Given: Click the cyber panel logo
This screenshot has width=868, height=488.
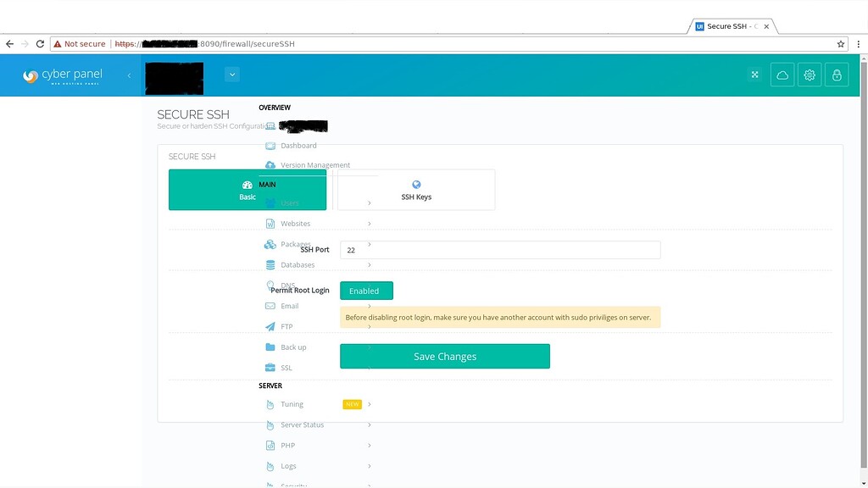Looking at the screenshot, I should click(x=63, y=75).
